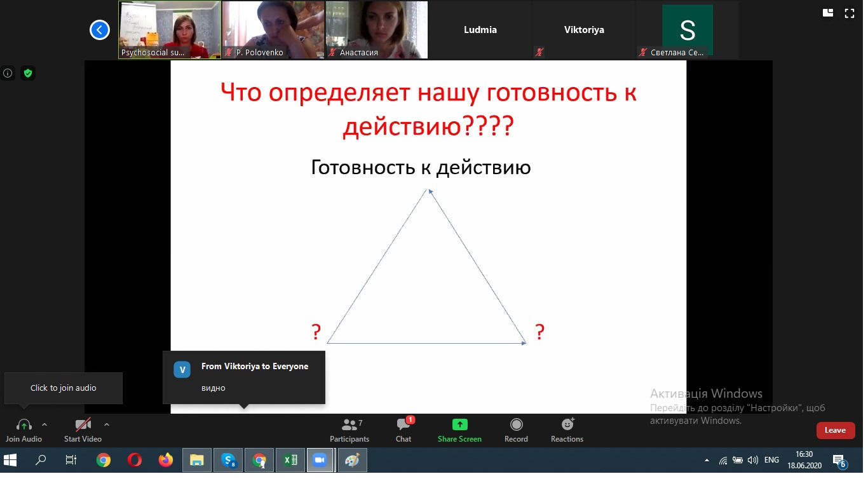
Task: Select the Viktoriya participant tile
Action: point(584,30)
